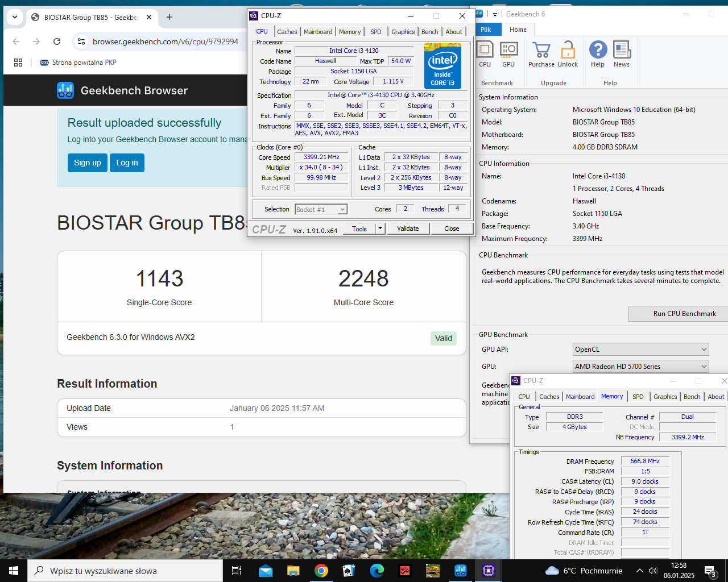
Task: Select the Home ribbon tab in Geekbench
Action: click(518, 30)
